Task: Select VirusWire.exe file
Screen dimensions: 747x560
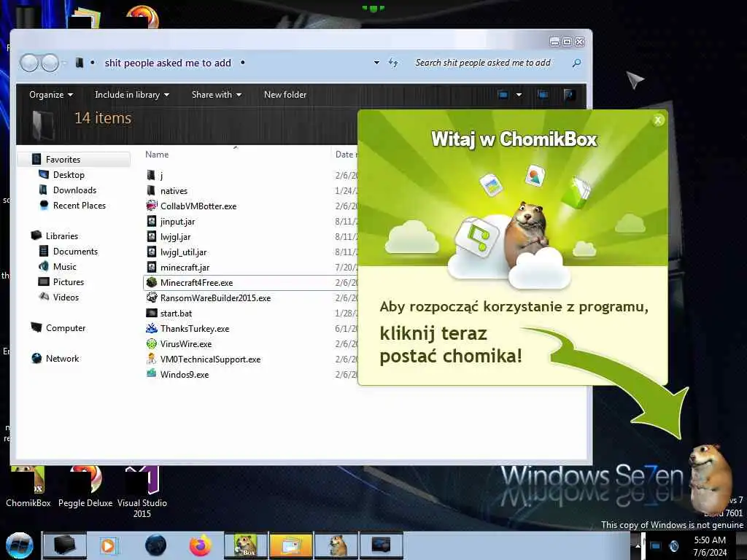Action: (186, 344)
